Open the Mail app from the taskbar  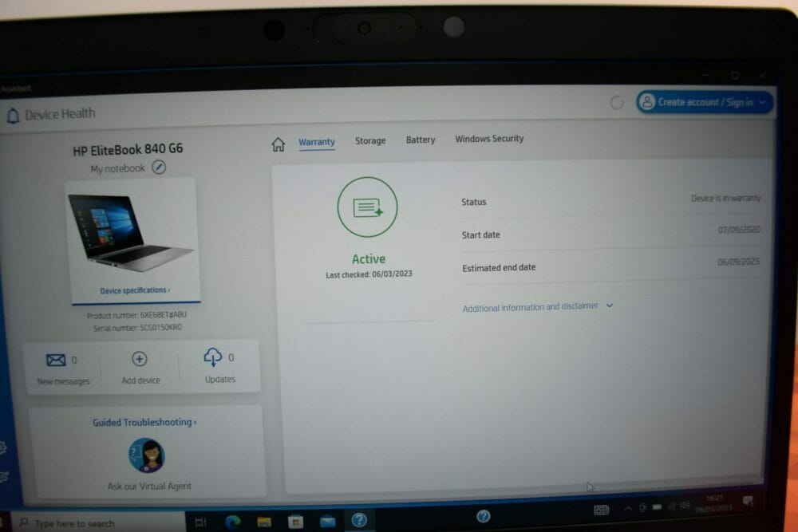328,521
